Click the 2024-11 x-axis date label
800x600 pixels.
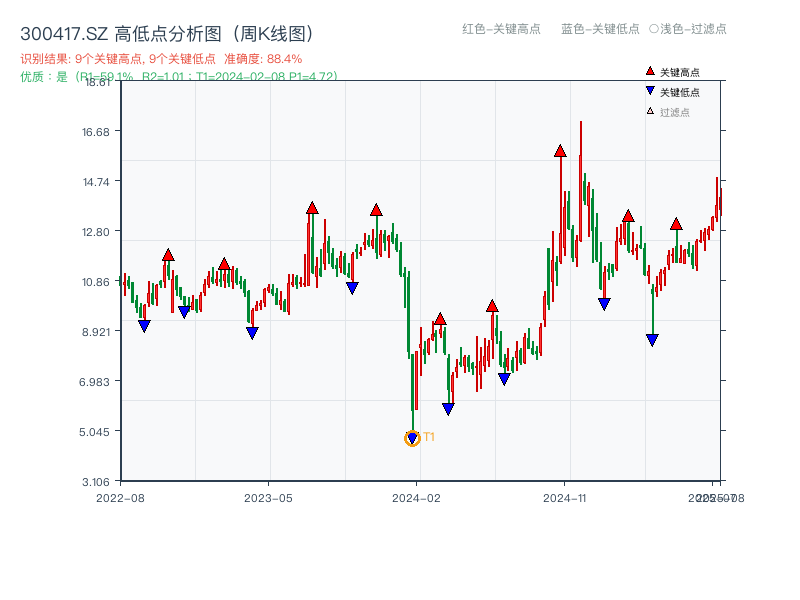point(565,498)
